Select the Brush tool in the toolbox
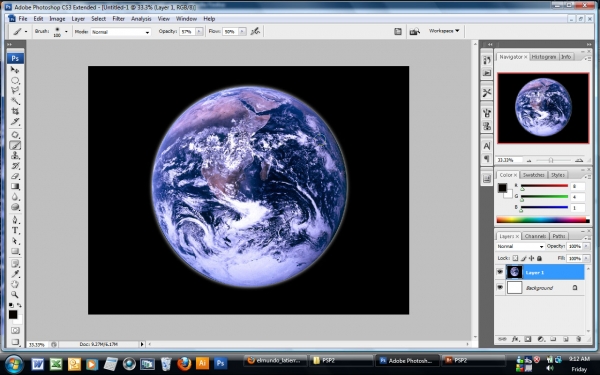Screen dimensions: 600x375 [x=15, y=145]
